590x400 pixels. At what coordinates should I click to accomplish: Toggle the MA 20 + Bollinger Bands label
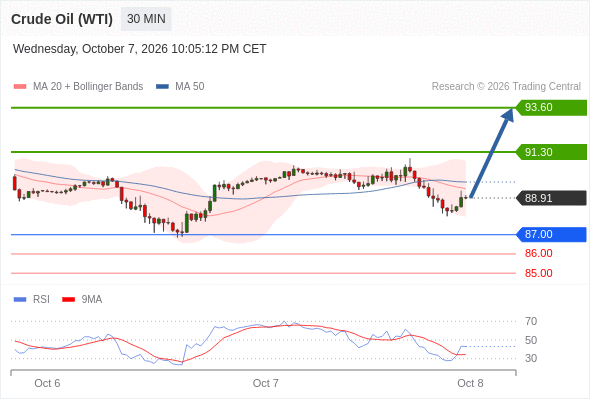[x=88, y=87]
